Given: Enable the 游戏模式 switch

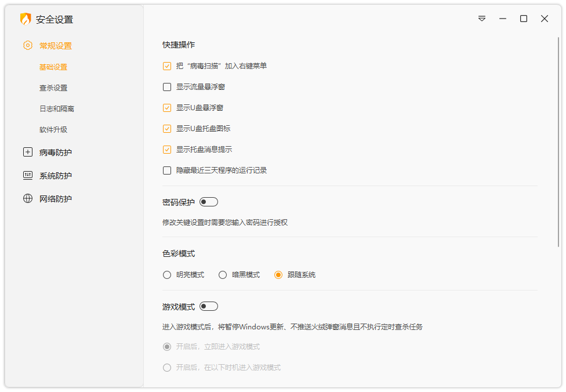Looking at the screenshot, I should [x=208, y=306].
